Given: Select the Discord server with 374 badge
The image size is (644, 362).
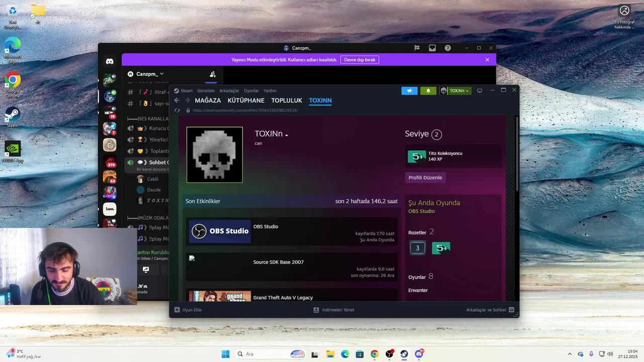Looking at the screenshot, I should pos(110,161).
